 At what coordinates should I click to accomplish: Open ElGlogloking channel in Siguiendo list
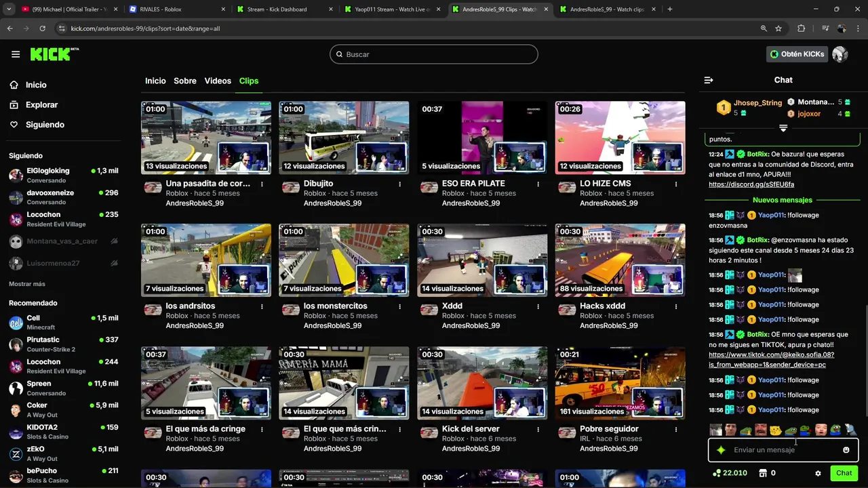point(64,176)
